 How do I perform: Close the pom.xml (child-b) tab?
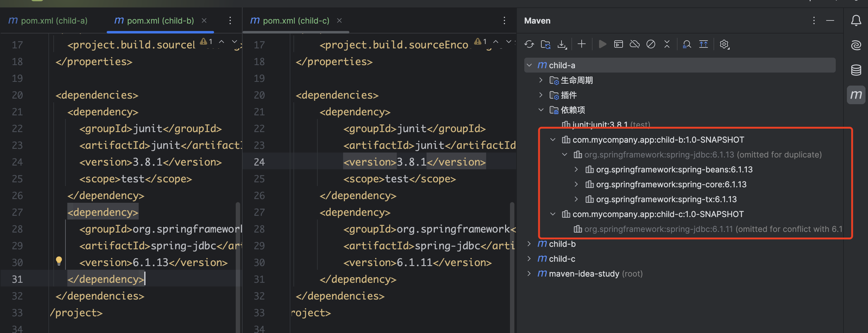(204, 20)
